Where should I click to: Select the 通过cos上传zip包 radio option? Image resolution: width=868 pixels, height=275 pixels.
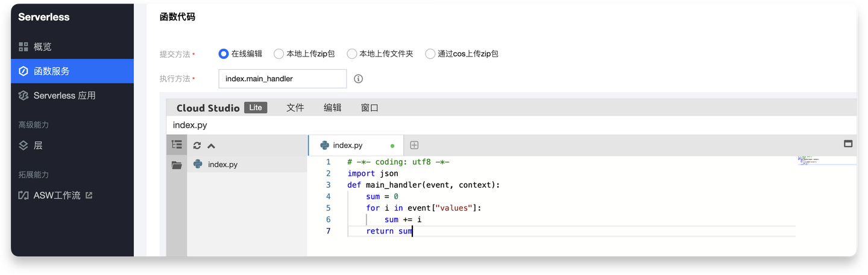coord(430,54)
